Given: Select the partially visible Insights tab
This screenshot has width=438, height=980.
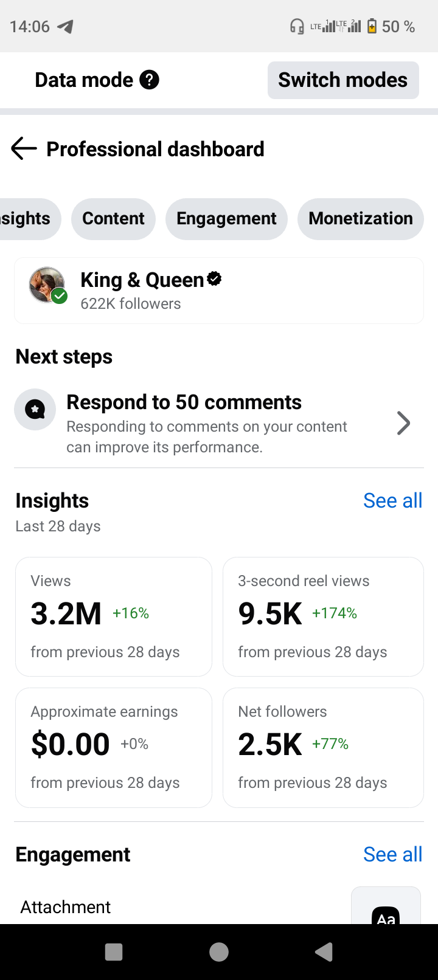Looking at the screenshot, I should coord(27,219).
